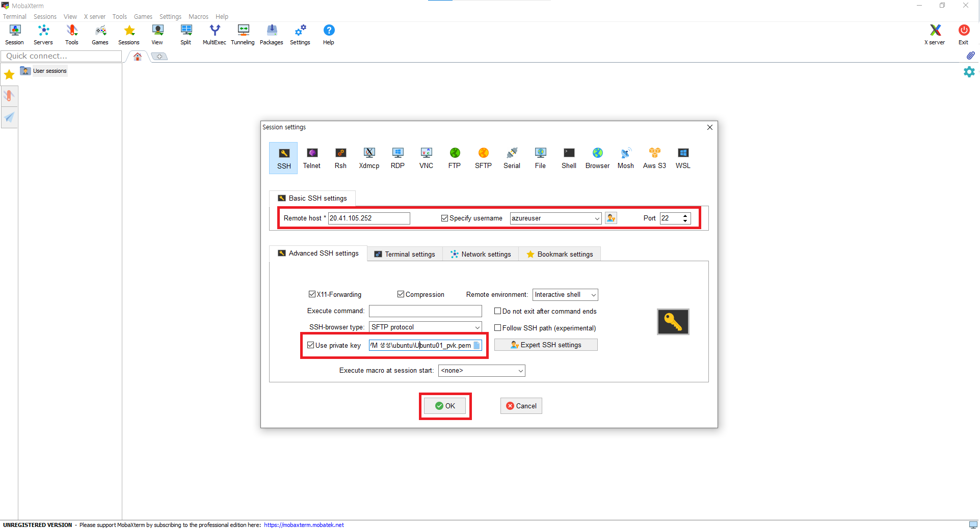Open the Settings toolbar icon
Screen dimensions: 980x529
click(300, 35)
